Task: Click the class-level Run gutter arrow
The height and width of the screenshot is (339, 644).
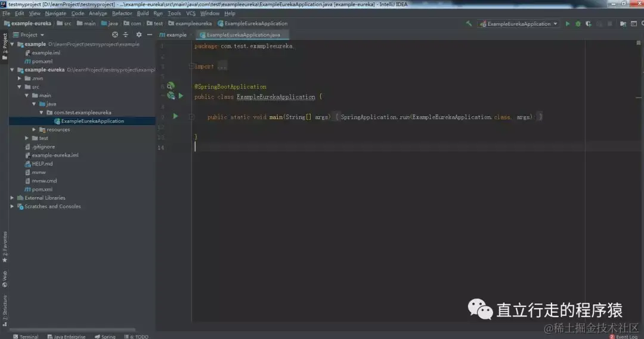Action: coord(181,96)
